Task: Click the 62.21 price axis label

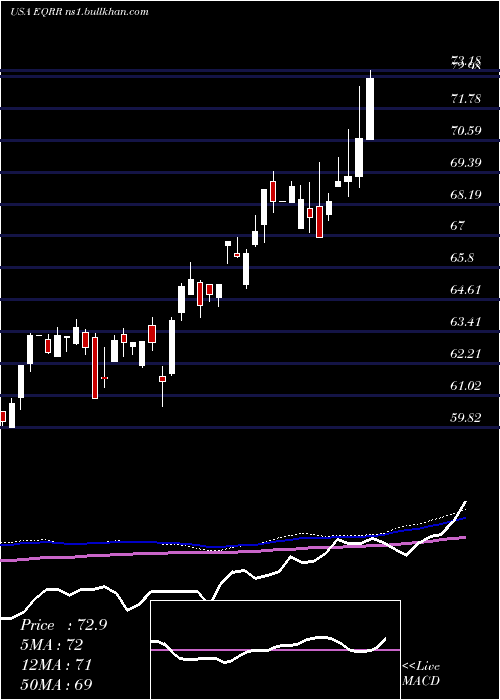Action: 466,354
